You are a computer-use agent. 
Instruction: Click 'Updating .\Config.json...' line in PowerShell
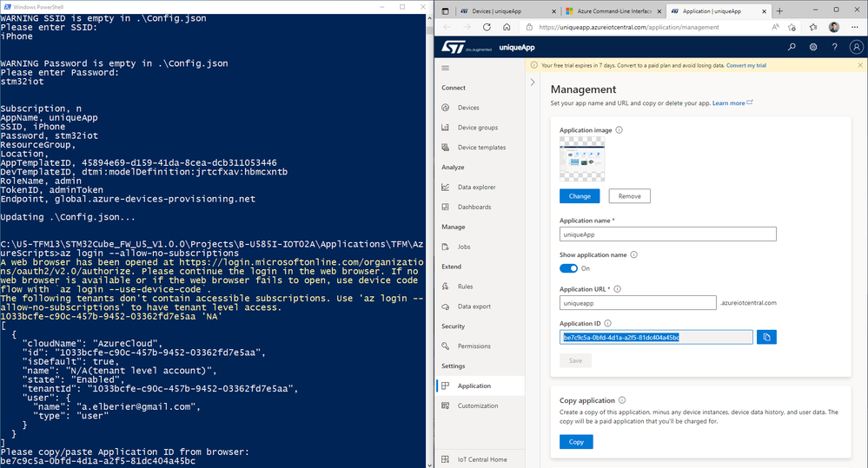pyautogui.click(x=68, y=217)
